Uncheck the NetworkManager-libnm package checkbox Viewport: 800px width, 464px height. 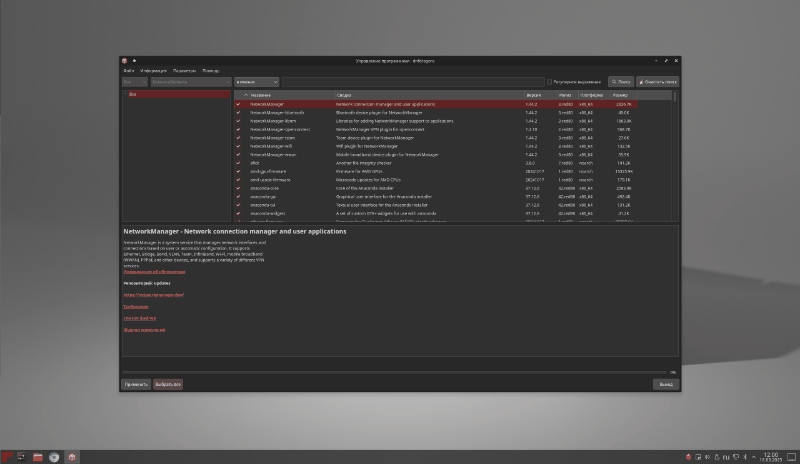(238, 121)
